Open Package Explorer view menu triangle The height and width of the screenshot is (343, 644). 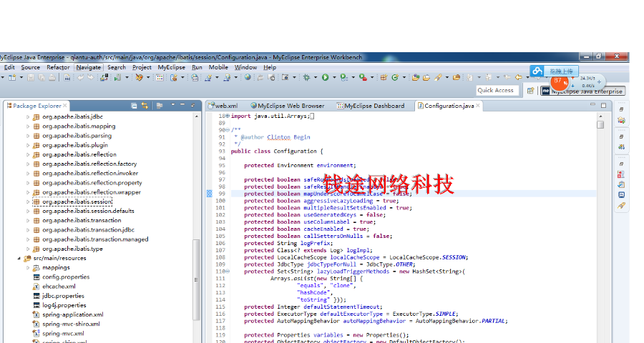(173, 105)
